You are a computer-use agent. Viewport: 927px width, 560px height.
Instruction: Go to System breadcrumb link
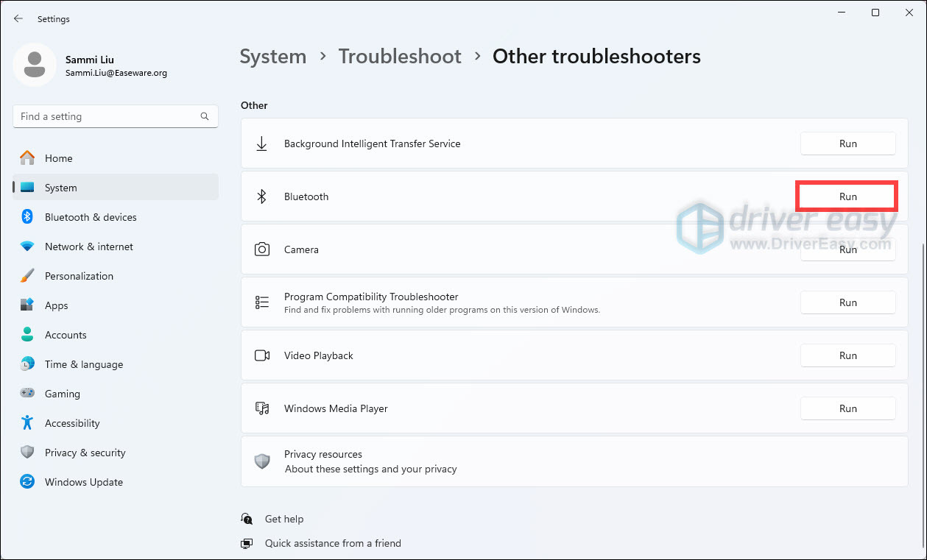tap(272, 57)
